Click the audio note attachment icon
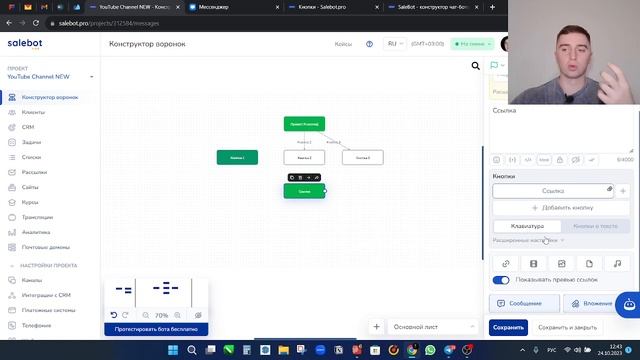This screenshot has width=640, height=360. [617, 264]
